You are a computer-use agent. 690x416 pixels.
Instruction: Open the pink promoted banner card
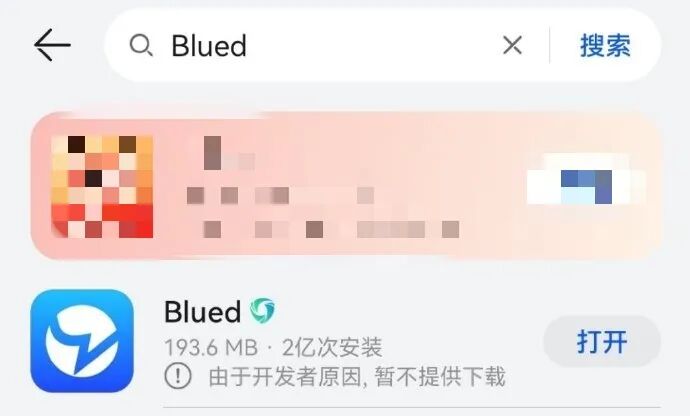(x=346, y=186)
